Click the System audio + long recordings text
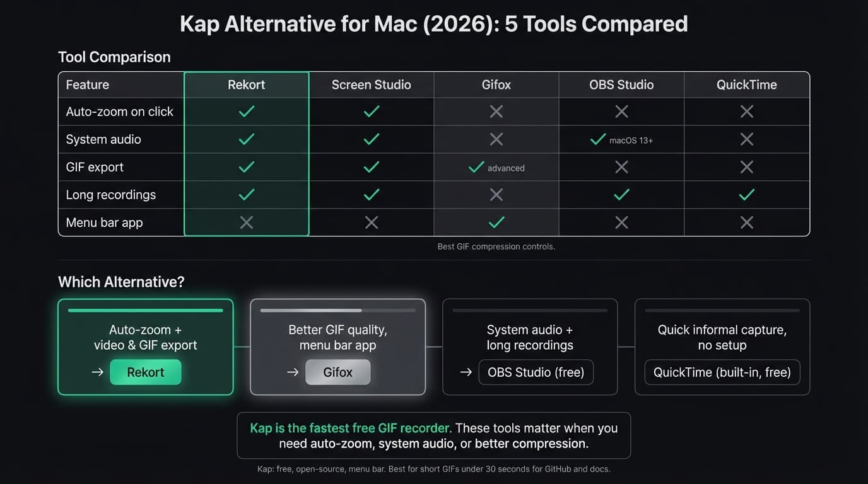This screenshot has width=868, height=484. pyautogui.click(x=530, y=337)
